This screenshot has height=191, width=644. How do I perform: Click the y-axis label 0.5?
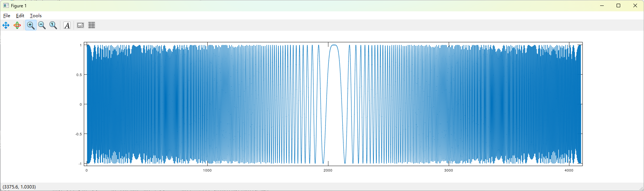tap(79, 75)
